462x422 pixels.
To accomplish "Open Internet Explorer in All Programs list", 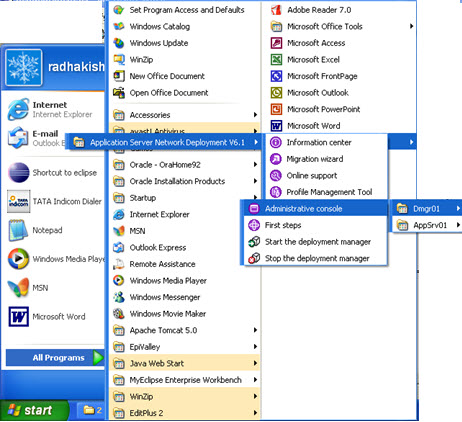I will [185, 214].
